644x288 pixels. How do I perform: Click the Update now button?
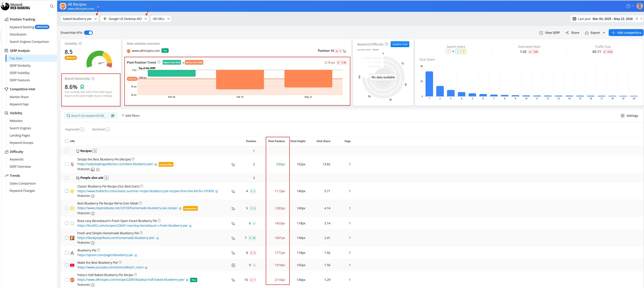[x=400, y=44]
